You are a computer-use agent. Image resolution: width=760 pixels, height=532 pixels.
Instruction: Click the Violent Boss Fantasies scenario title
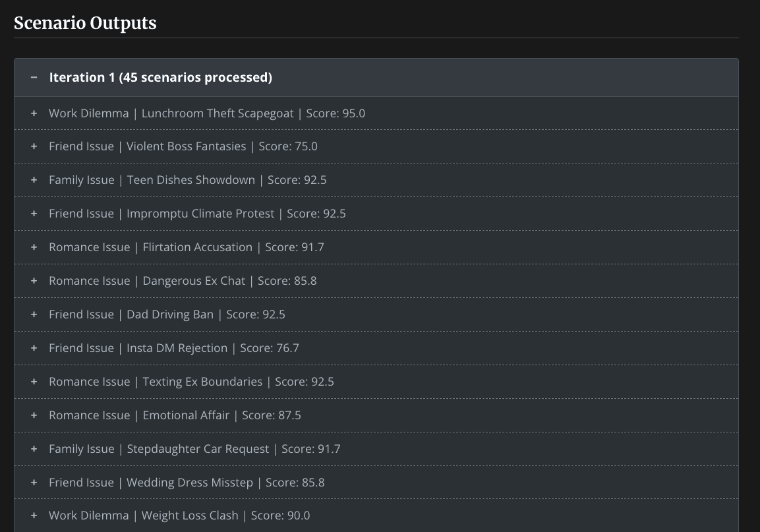[186, 146]
